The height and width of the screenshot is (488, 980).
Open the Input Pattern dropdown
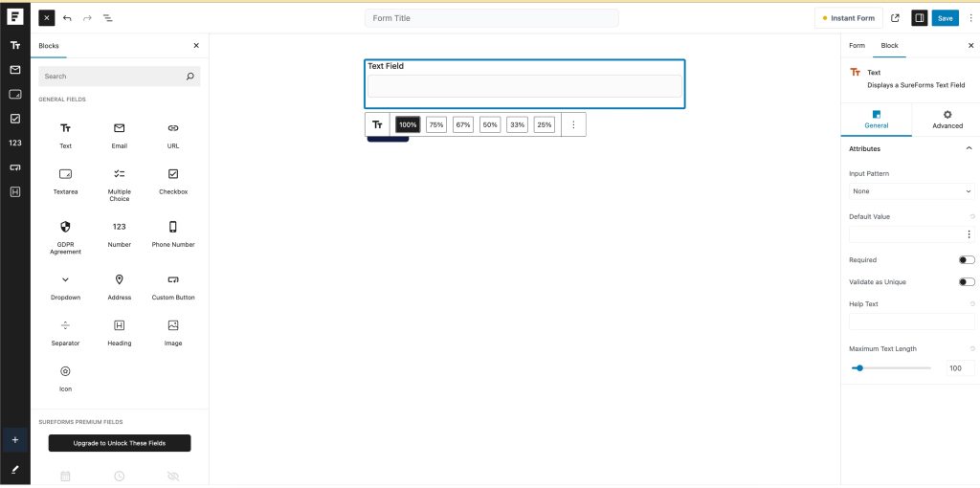pyautogui.click(x=911, y=191)
